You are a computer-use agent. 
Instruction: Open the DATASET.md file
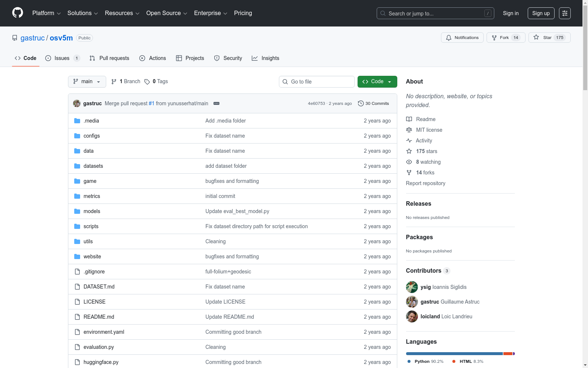(x=99, y=287)
